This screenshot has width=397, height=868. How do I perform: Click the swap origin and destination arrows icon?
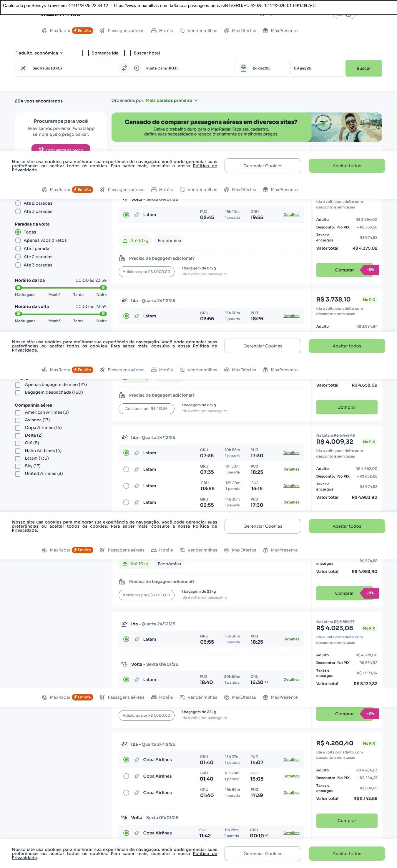tap(124, 68)
